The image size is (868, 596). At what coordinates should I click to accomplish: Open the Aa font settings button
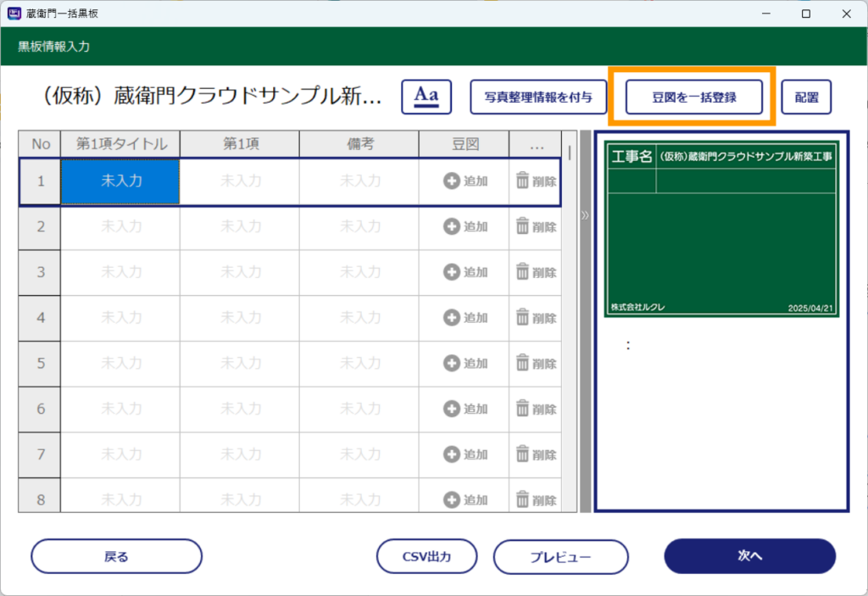pos(427,97)
